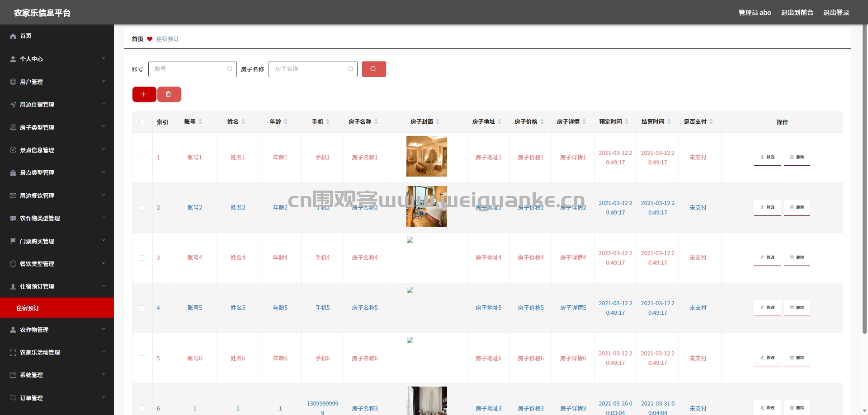The width and height of the screenshot is (868, 415).
Task: Open the 农作物管理 menu
Action: tap(57, 330)
